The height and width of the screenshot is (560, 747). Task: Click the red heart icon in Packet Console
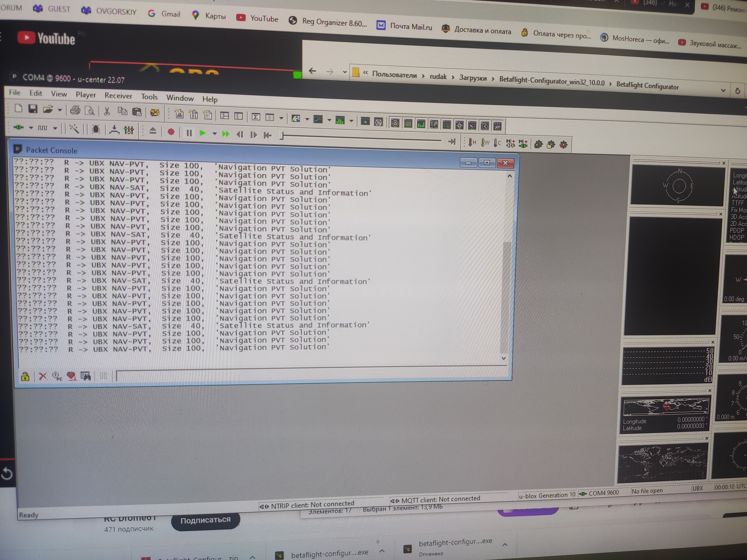click(71, 376)
